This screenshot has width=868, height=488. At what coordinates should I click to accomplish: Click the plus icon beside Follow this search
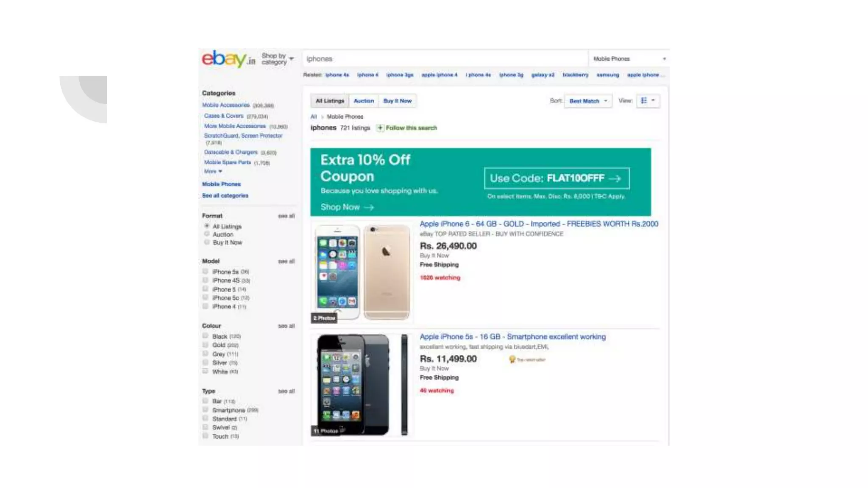tap(380, 128)
